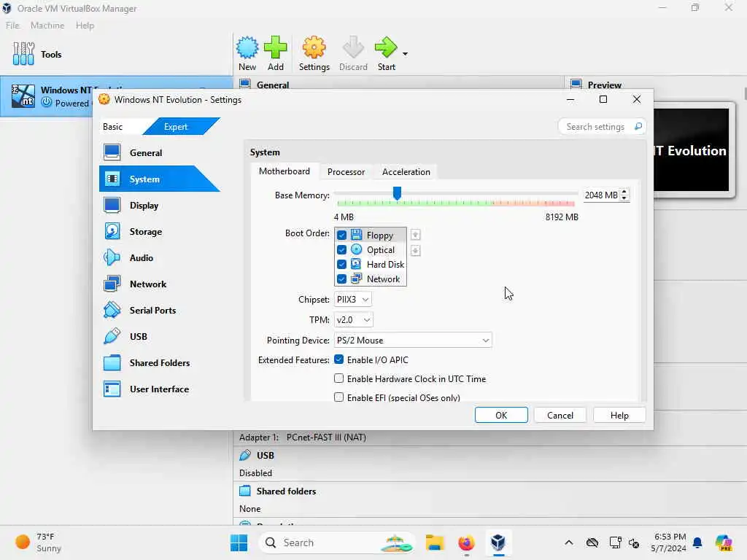Switch to the Motherboard tab
747x560 pixels.
pyautogui.click(x=285, y=171)
